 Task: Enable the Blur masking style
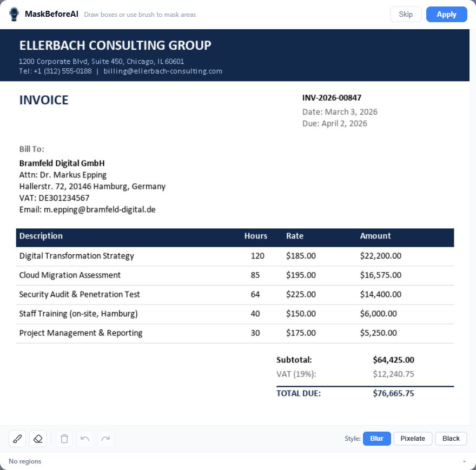coord(376,439)
